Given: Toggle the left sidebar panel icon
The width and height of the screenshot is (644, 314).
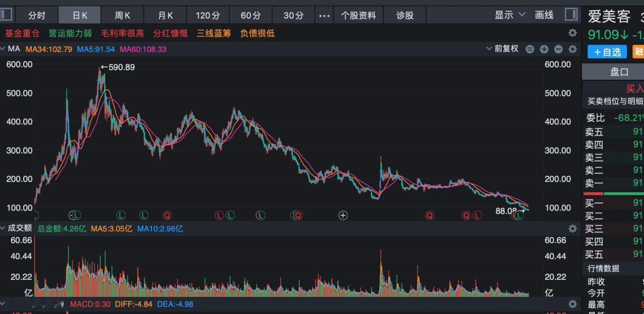Looking at the screenshot, I should [x=6, y=15].
